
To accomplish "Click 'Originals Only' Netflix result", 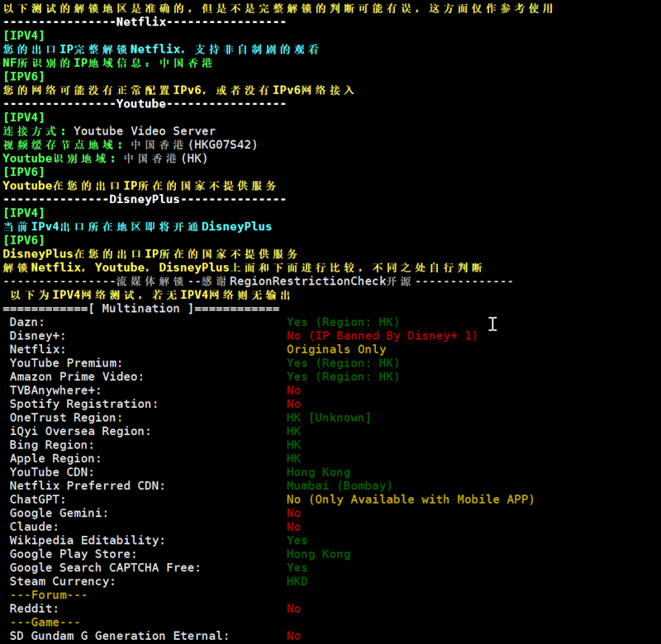I will tap(336, 349).
